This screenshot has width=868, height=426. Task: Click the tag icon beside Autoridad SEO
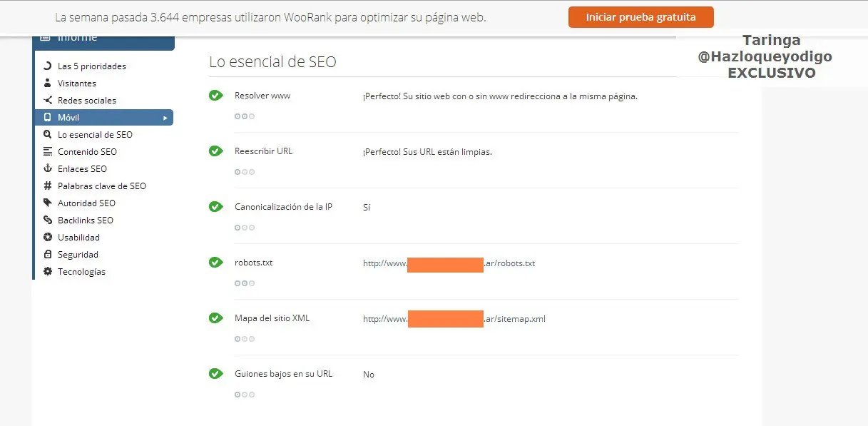point(48,203)
